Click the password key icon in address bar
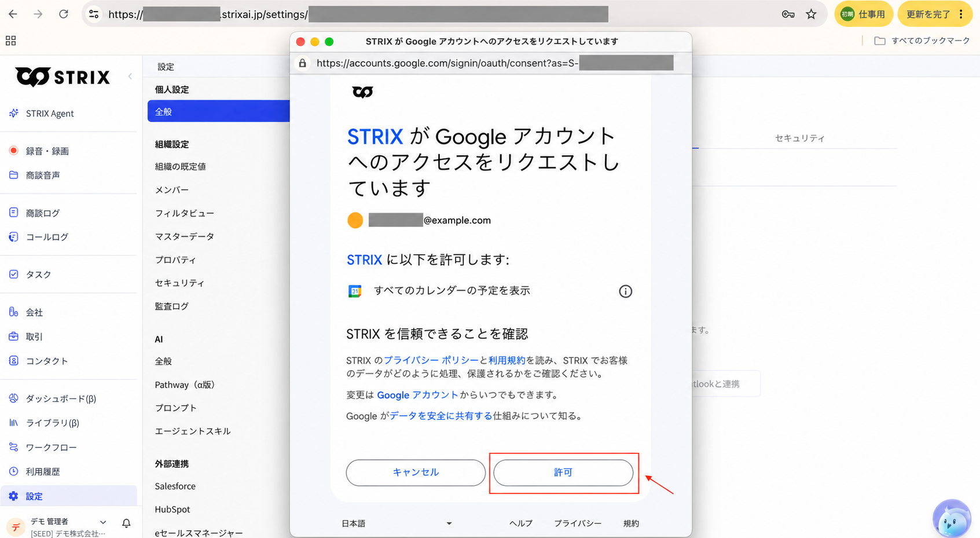This screenshot has width=980, height=538. point(788,14)
